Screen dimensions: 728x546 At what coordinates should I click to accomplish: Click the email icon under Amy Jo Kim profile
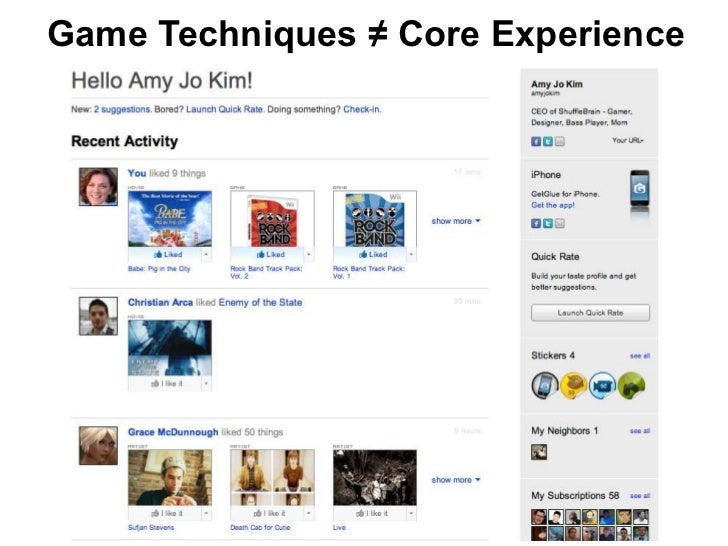coord(560,142)
